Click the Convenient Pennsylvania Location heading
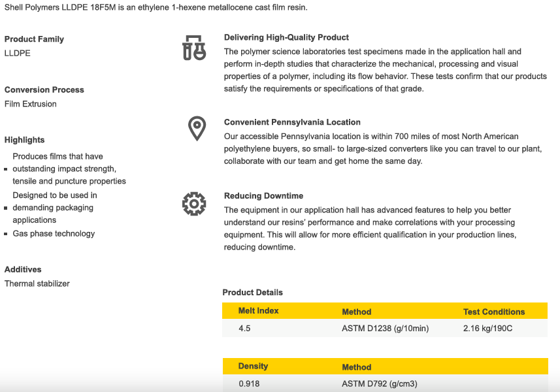 tap(292, 122)
